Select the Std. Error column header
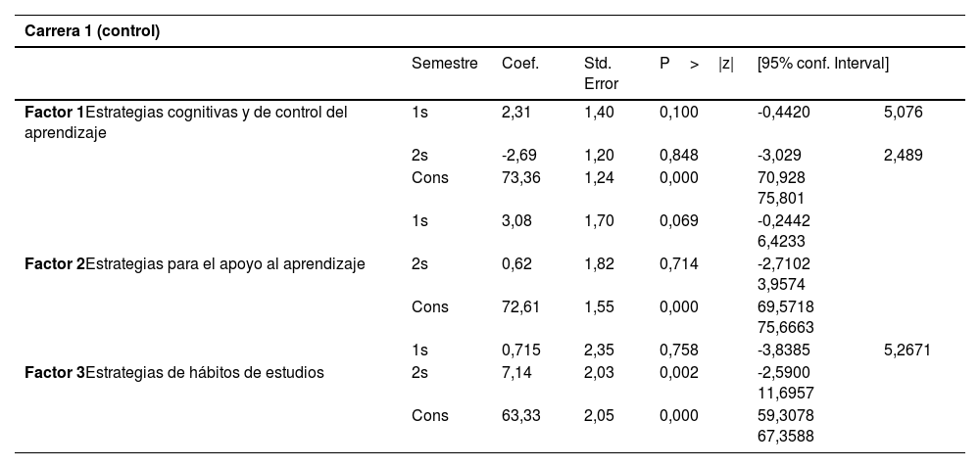This screenshot has height=468, width=980. [x=601, y=73]
